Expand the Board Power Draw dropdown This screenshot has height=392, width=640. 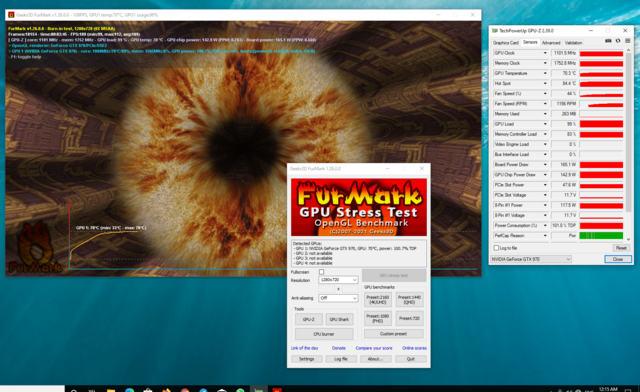pos(545,165)
